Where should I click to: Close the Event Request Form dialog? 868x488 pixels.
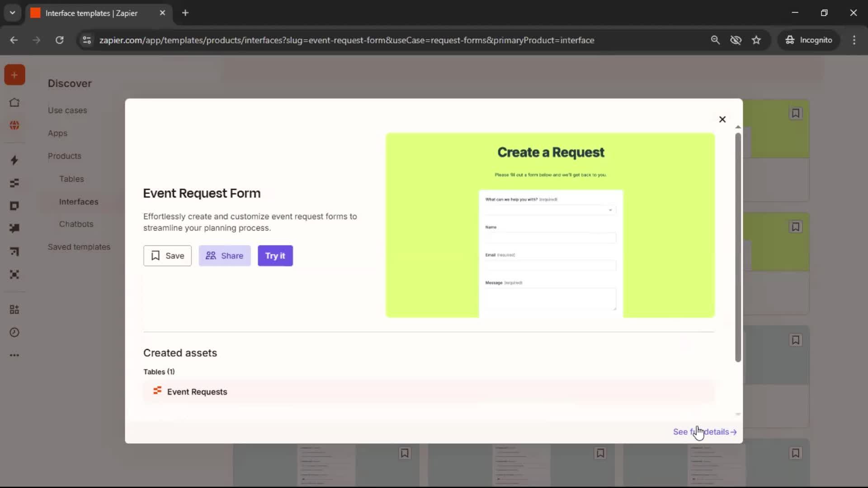722,119
